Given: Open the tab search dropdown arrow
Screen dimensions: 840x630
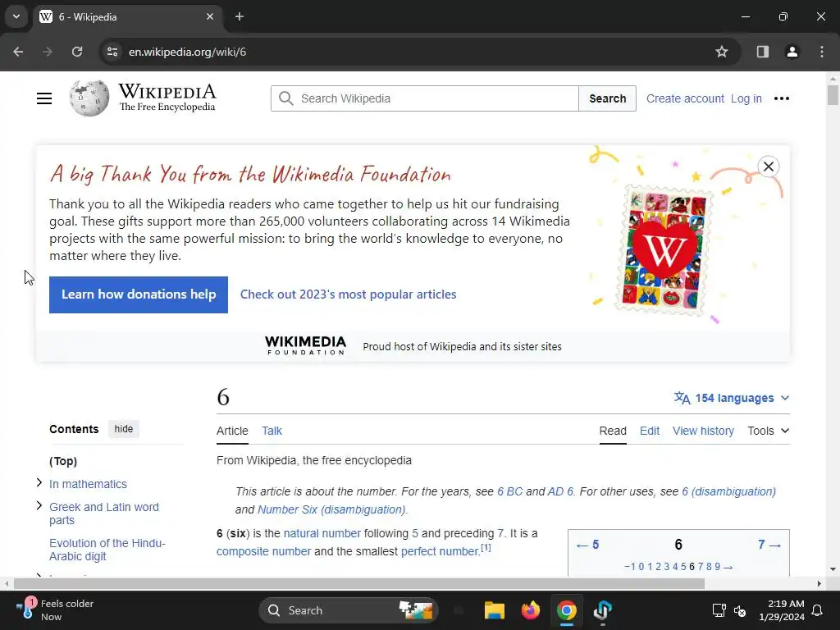Looking at the screenshot, I should 16,16.
